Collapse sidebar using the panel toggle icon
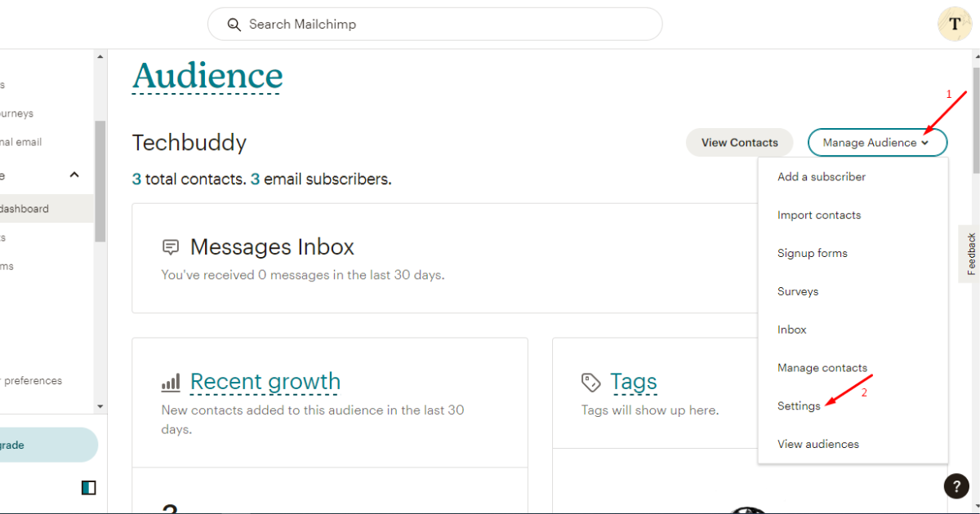Viewport: 980px width, 514px height. [x=89, y=488]
